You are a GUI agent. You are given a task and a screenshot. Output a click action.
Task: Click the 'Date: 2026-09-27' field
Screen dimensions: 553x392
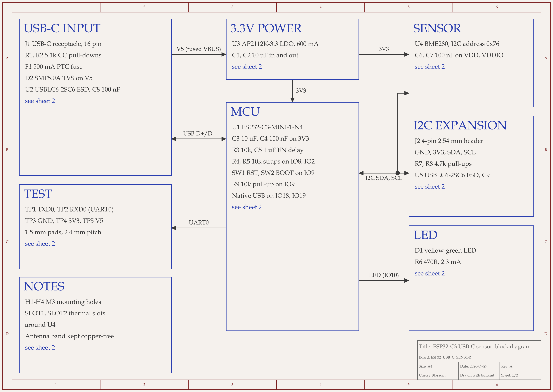point(479,366)
